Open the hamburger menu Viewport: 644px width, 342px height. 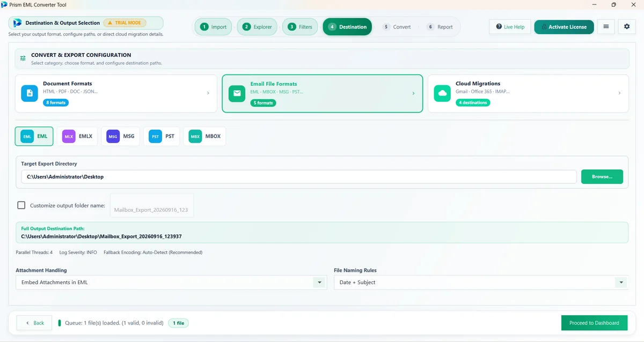(606, 26)
